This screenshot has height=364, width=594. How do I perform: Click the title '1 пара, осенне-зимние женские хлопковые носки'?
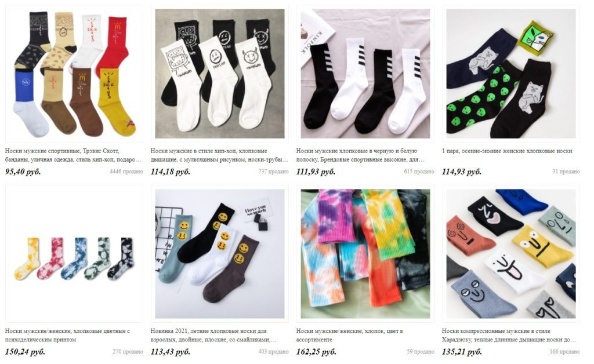[x=507, y=151]
